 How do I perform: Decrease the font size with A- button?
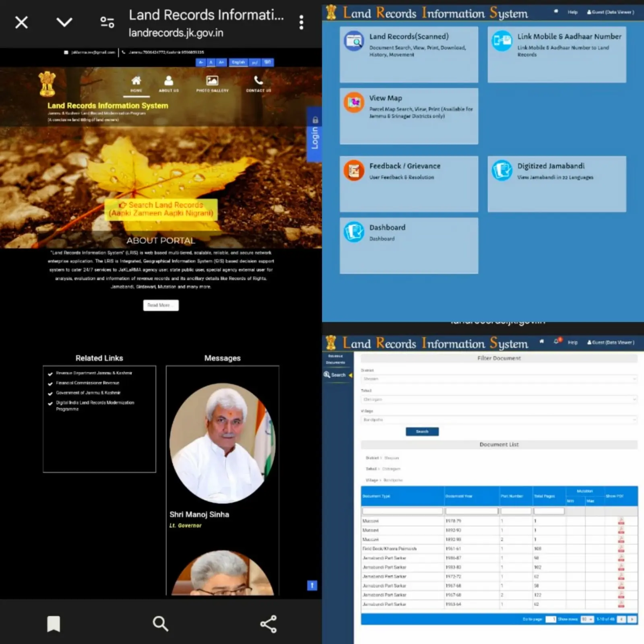coord(200,62)
